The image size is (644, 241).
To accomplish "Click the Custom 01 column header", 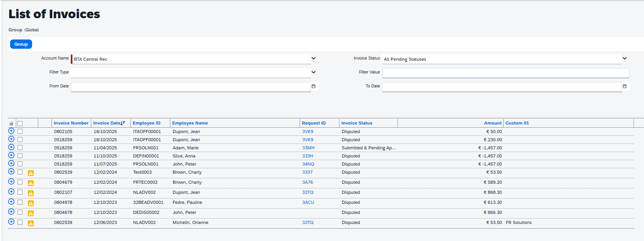I will pyautogui.click(x=517, y=123).
